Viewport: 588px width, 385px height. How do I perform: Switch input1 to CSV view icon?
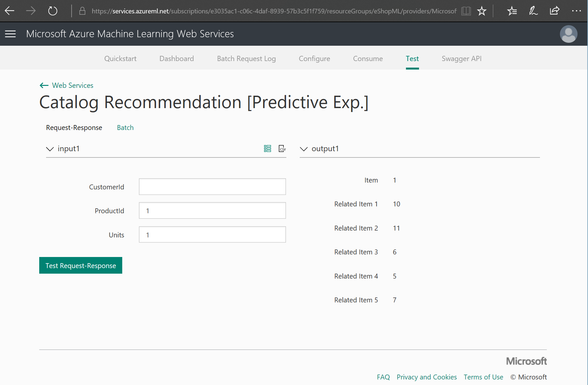point(282,149)
